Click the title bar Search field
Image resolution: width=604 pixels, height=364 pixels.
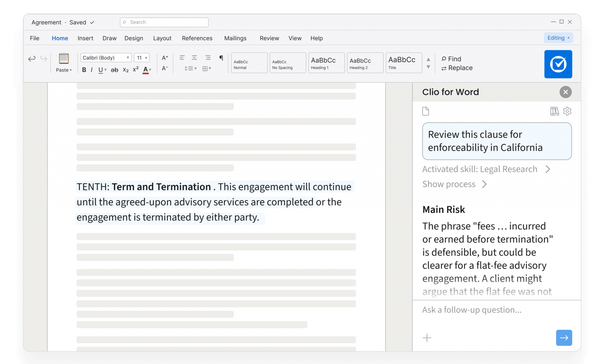point(164,22)
